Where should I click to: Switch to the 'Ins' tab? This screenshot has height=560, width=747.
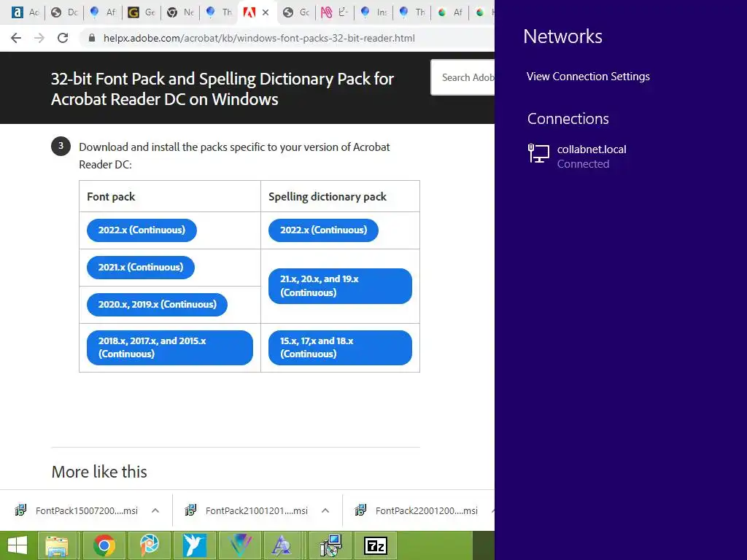(x=373, y=12)
